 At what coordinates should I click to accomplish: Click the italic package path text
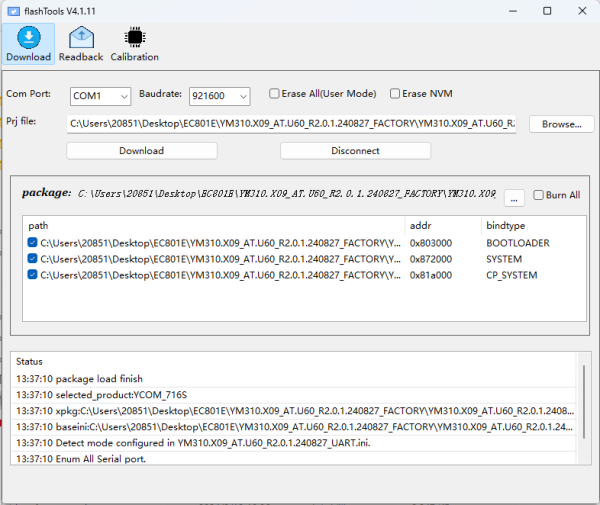[287, 194]
